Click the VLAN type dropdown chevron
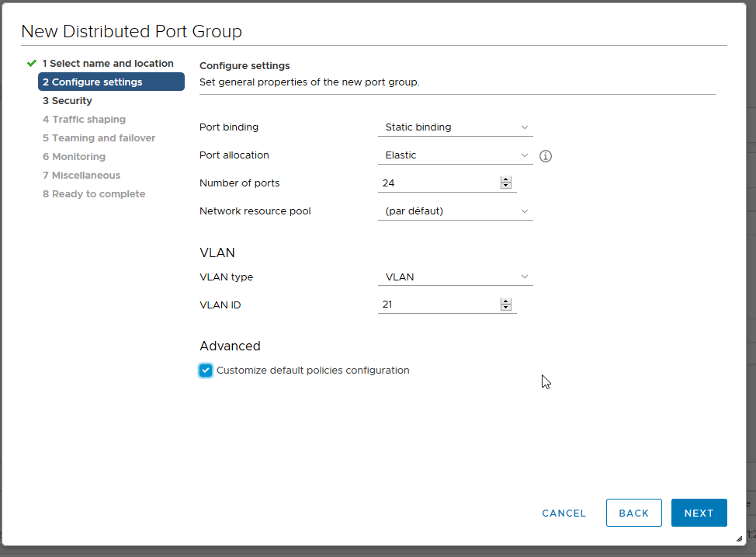The image size is (756, 557). coord(525,277)
